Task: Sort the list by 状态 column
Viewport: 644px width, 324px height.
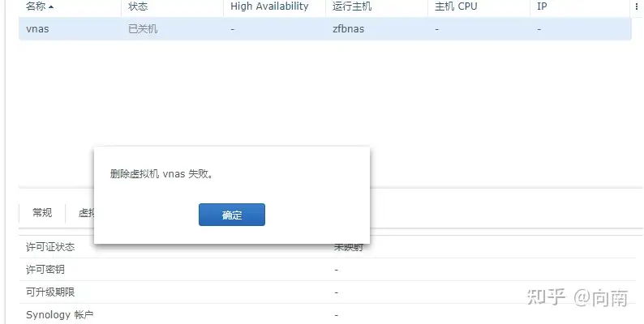Action: [172, 7]
